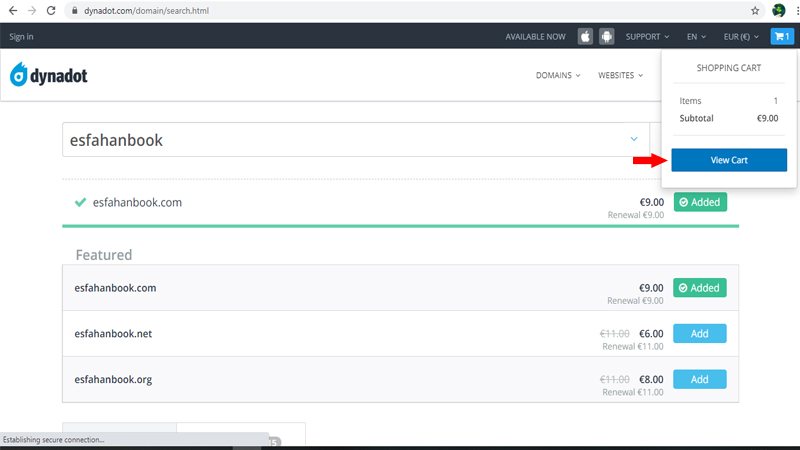Viewport: 800px width, 450px height.
Task: Click Renewal €11.00 under esfahanbook.org
Action: pos(633,392)
